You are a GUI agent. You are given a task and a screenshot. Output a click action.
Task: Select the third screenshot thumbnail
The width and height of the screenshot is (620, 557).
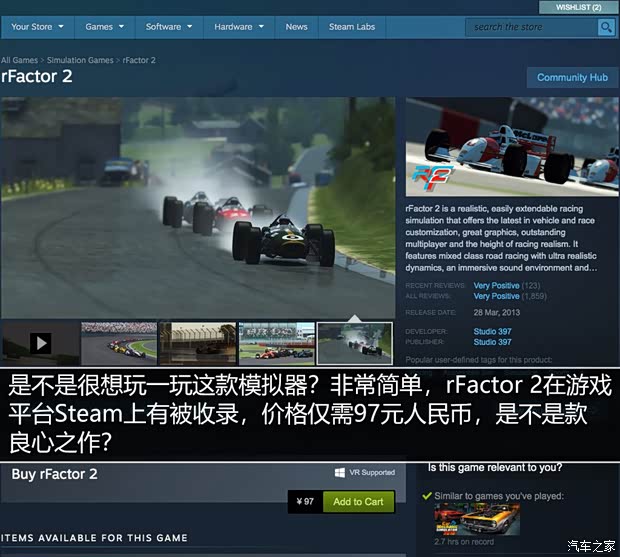point(197,343)
